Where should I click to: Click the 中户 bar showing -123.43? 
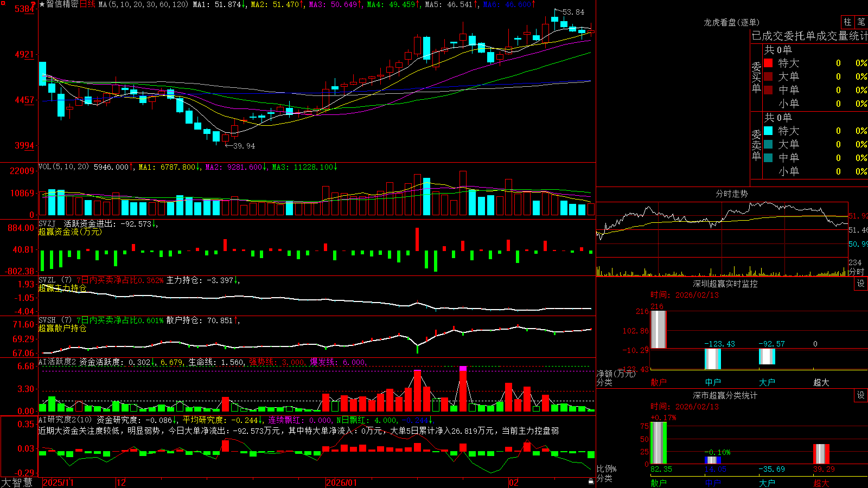(712, 359)
